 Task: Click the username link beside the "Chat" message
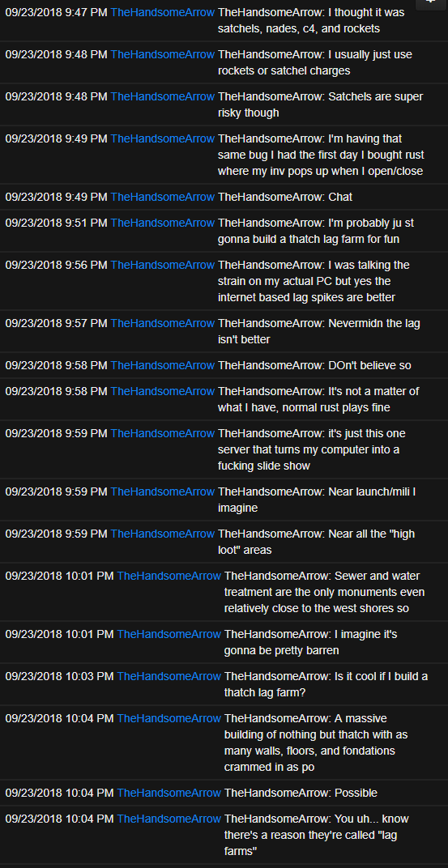pos(162,197)
